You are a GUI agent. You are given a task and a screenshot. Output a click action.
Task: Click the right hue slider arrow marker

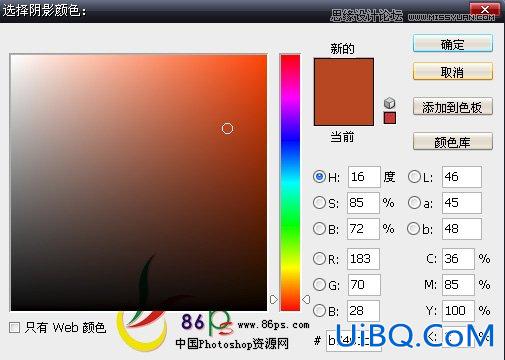(306, 299)
